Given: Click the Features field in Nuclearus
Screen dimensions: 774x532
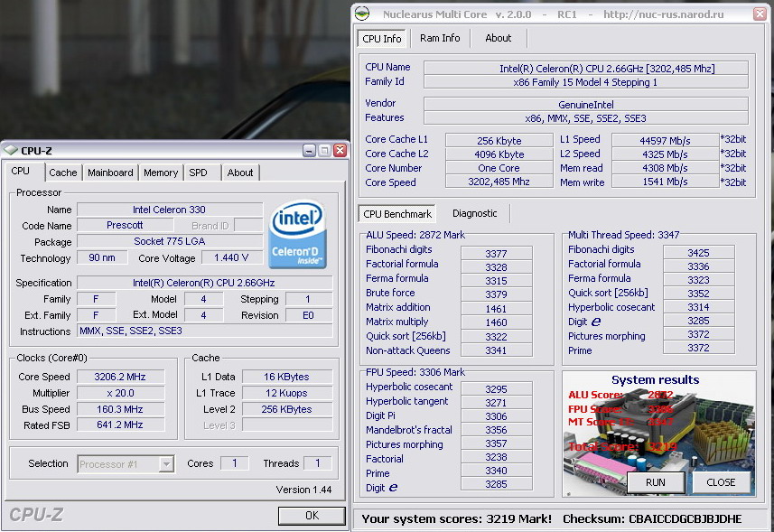Looking at the screenshot, I should 586,118.
